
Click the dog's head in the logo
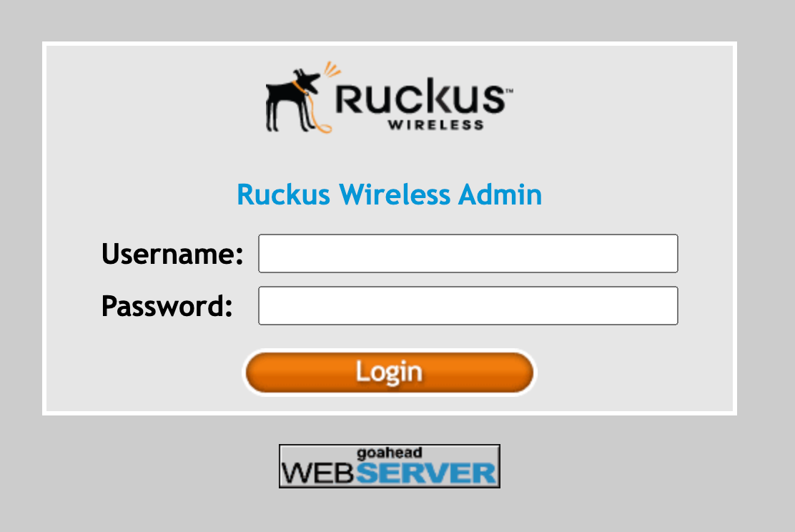(307, 80)
